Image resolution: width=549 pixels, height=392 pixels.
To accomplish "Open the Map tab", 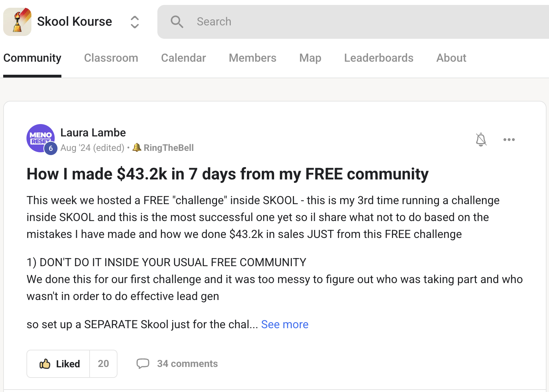I will [x=310, y=58].
